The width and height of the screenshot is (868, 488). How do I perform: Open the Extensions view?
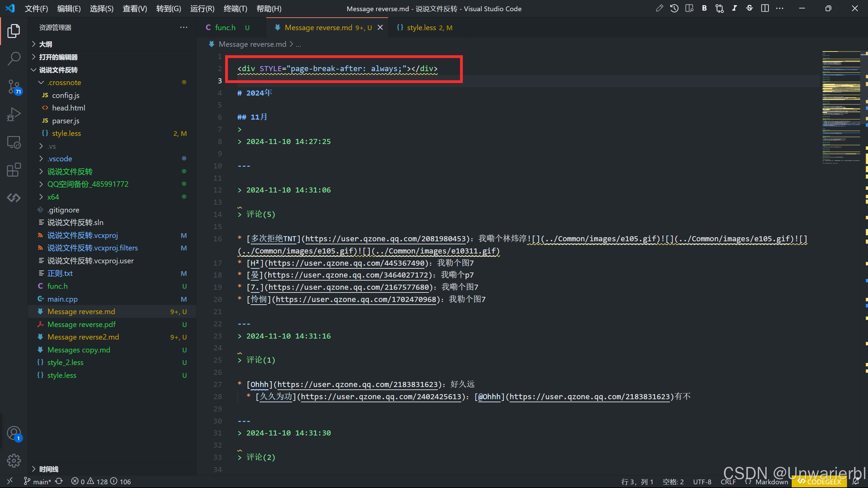coord(14,170)
